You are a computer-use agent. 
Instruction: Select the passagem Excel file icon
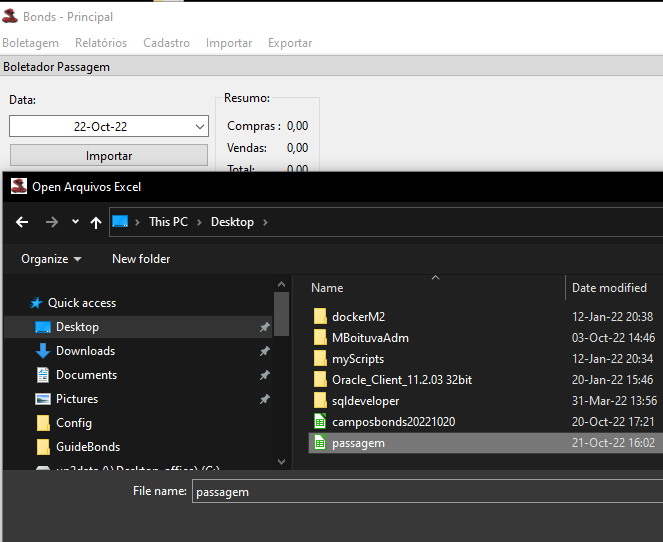click(320, 443)
